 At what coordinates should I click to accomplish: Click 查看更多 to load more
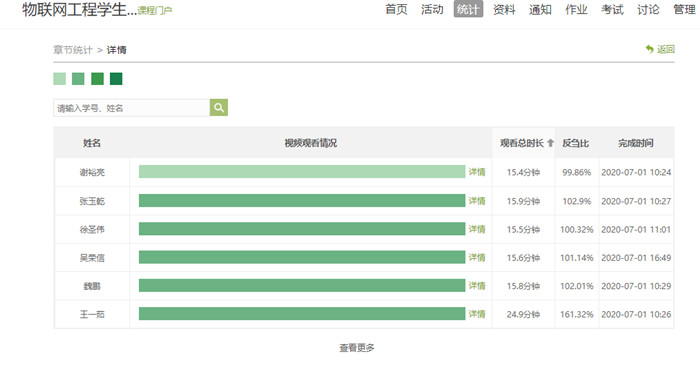(357, 347)
